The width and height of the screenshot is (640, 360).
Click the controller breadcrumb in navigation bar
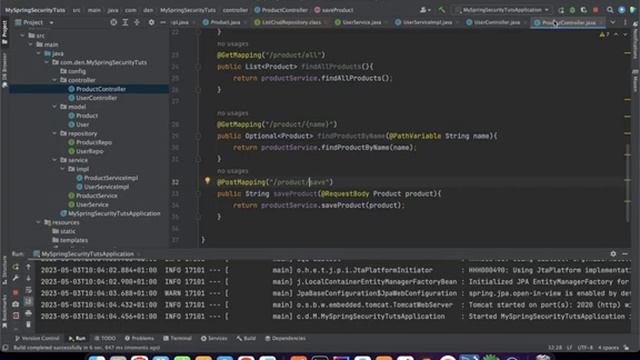tap(235, 10)
